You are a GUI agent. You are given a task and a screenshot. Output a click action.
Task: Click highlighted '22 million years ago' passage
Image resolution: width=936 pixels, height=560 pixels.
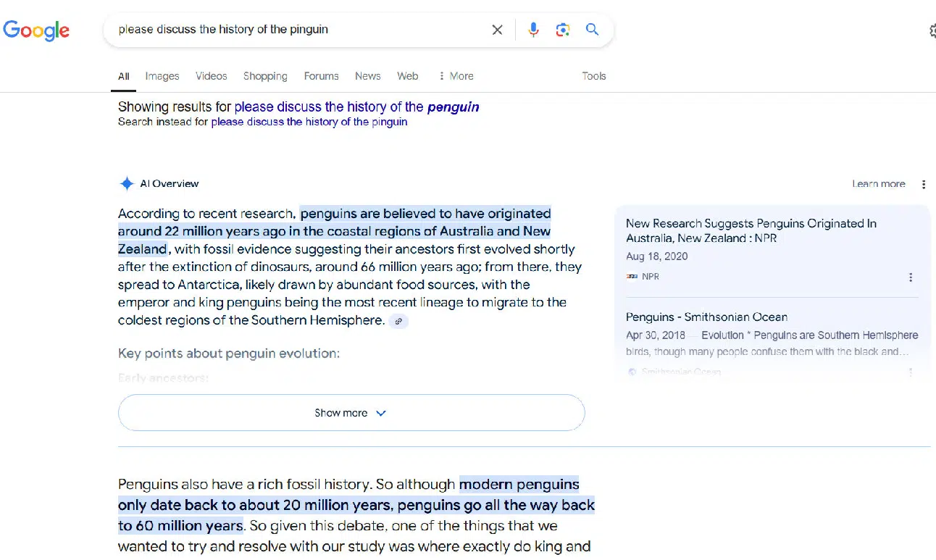334,231
